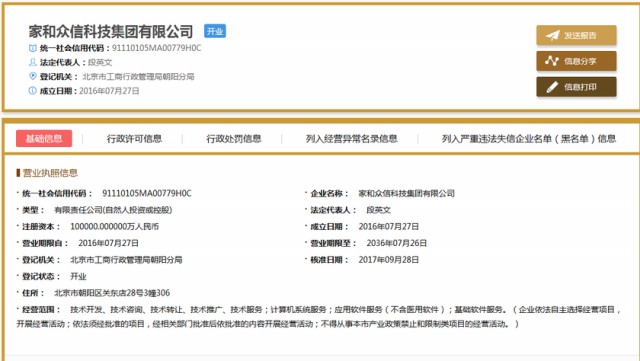Click the 核准日期 value 2017年09月28日

pos(389,260)
